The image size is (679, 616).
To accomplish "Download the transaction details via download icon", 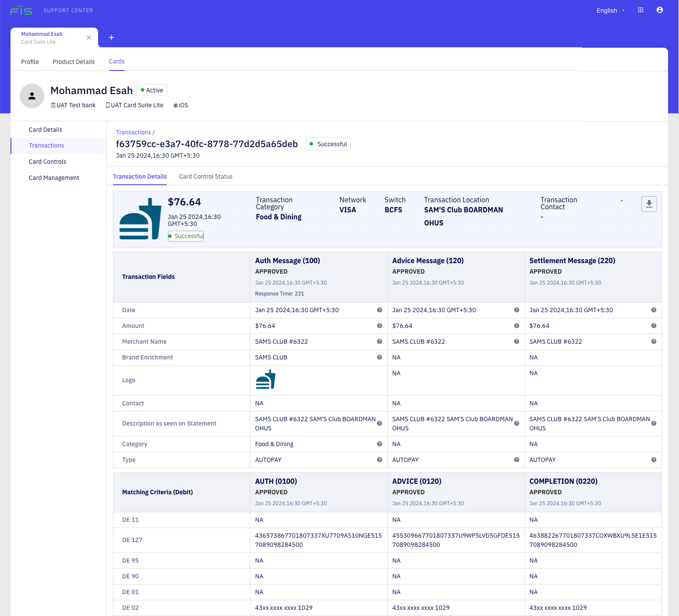I will [x=649, y=204].
